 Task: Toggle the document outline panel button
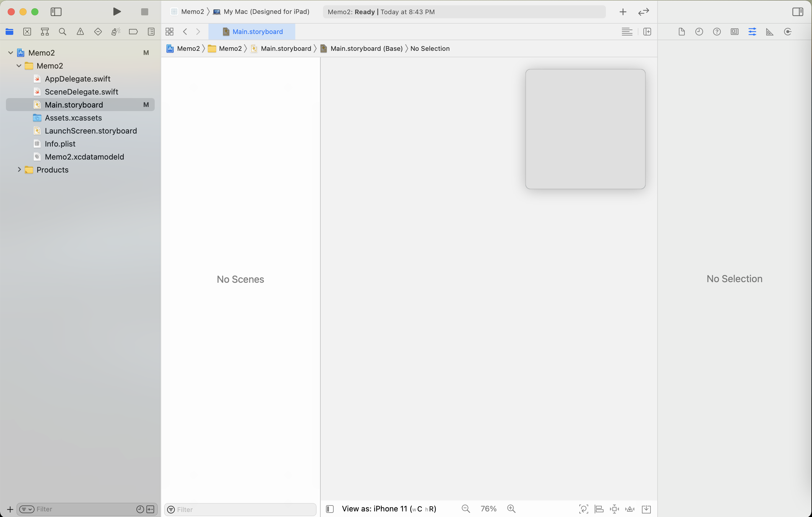click(330, 508)
